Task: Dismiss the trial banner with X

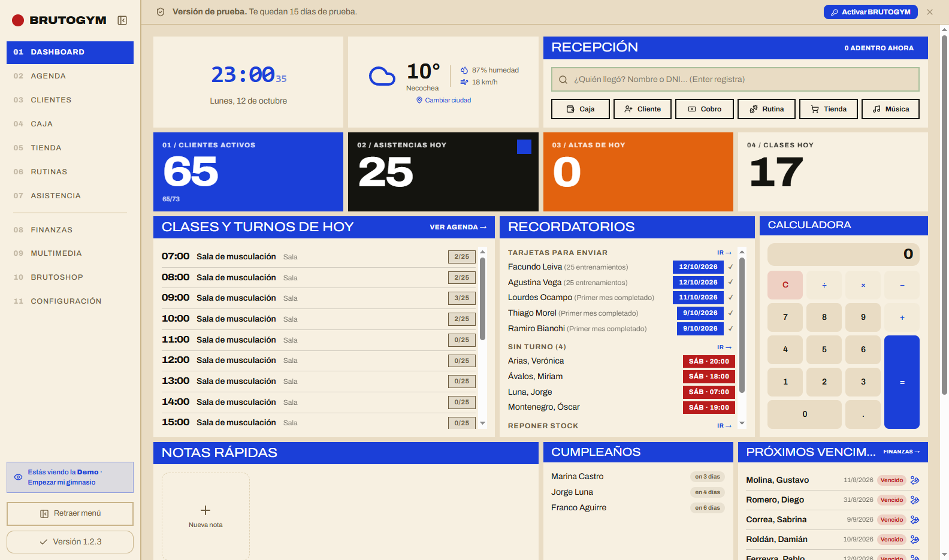Action: click(930, 12)
